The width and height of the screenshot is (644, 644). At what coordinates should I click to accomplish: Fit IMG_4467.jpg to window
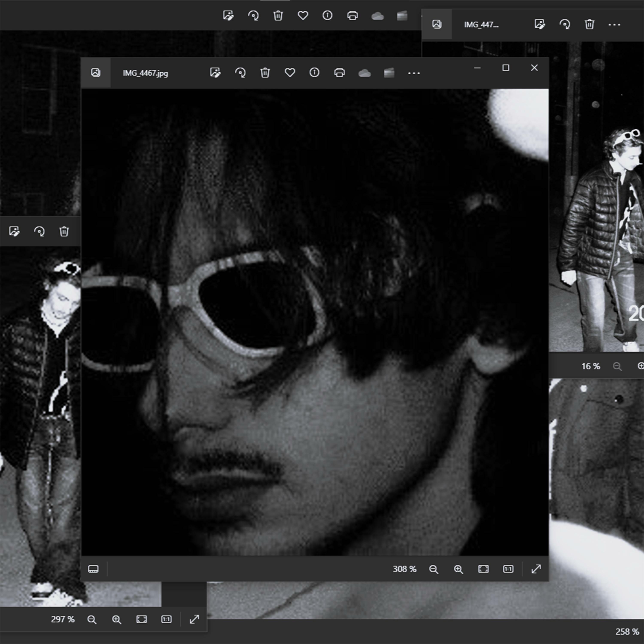(x=483, y=569)
